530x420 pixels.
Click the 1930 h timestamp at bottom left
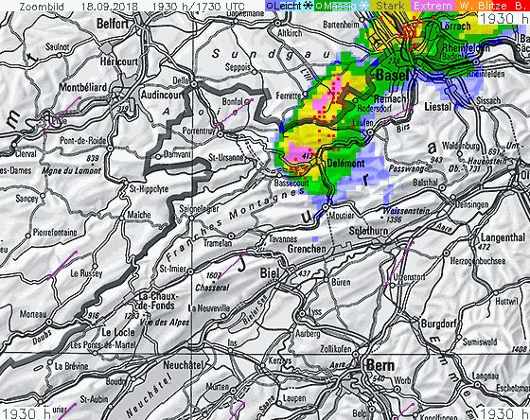26,413
